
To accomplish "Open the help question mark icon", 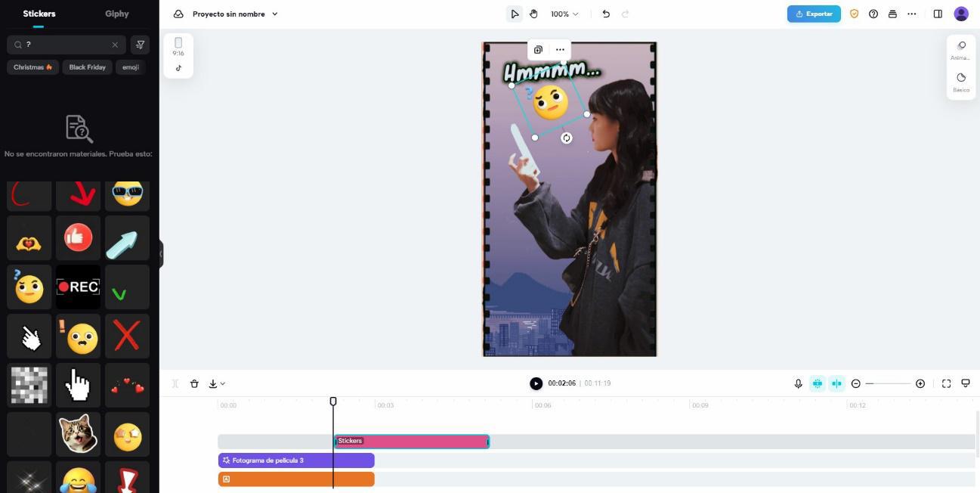I will coord(873,14).
